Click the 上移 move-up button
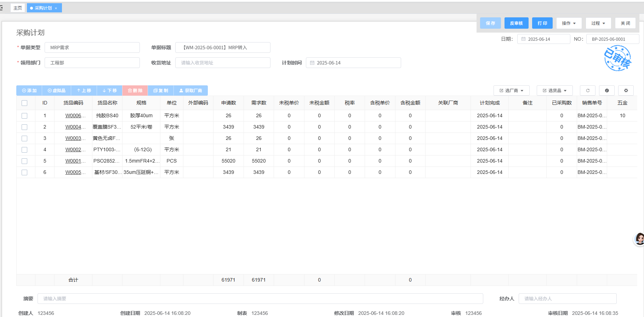The height and width of the screenshot is (317, 644). tap(84, 91)
